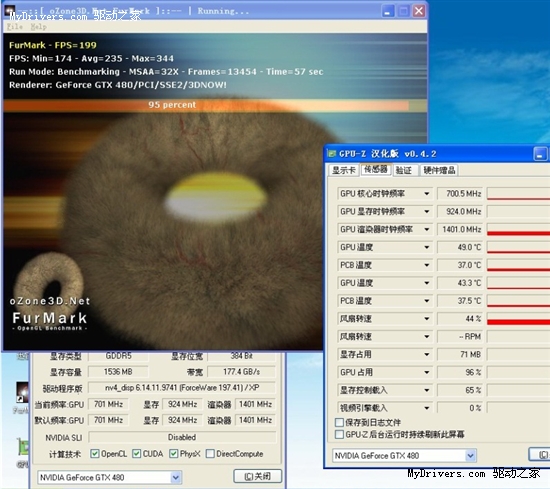Expand the GPU load 96 % dropdown
Screen dimensions: 550x489
click(x=427, y=373)
